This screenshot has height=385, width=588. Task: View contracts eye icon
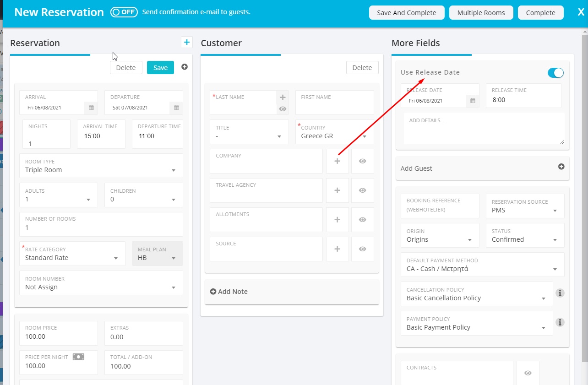click(x=528, y=373)
